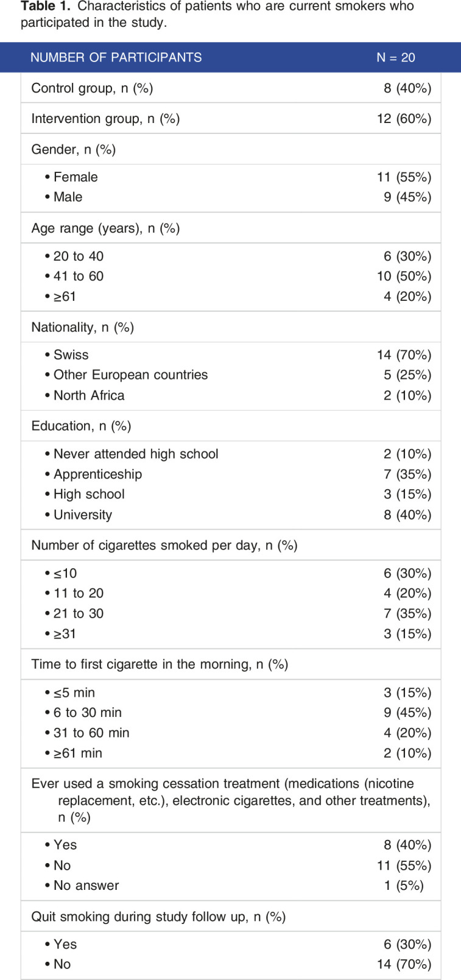This screenshot has width=461, height=980.
Task: Click the 'Male' gender entry
Action: [68, 197]
